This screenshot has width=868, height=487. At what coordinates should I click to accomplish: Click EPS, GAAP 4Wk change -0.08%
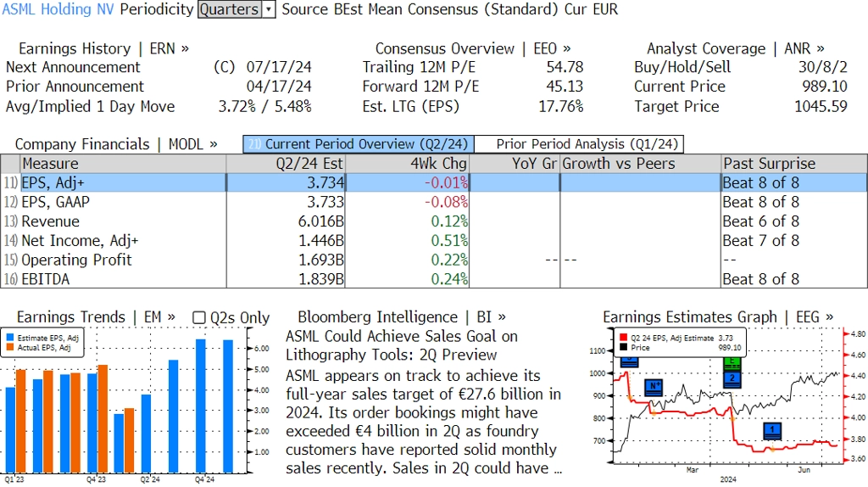point(446,202)
